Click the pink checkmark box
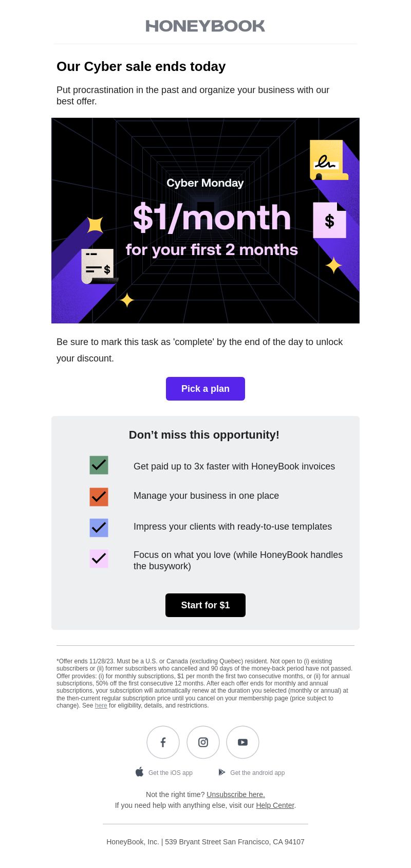This screenshot has height=868, width=411. coord(99,559)
